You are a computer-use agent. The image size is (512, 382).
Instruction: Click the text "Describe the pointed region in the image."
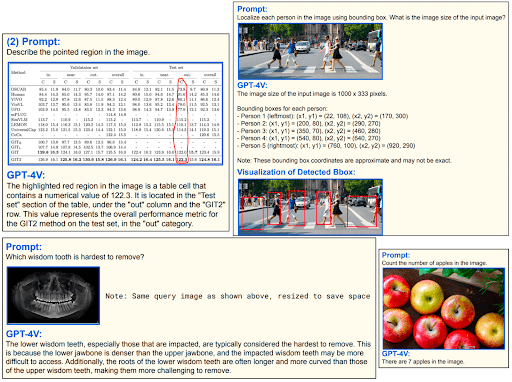(x=78, y=52)
